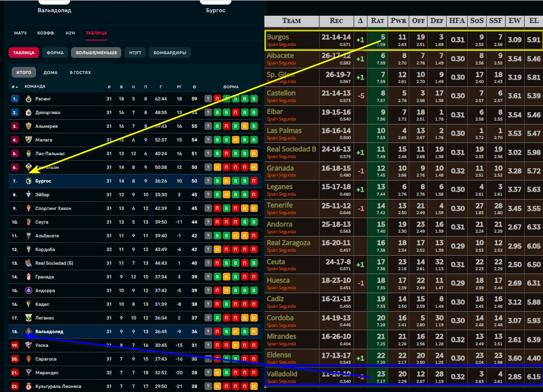Select the Вальядолид row in standings table
The height and width of the screenshot is (392, 543).
pos(135,332)
